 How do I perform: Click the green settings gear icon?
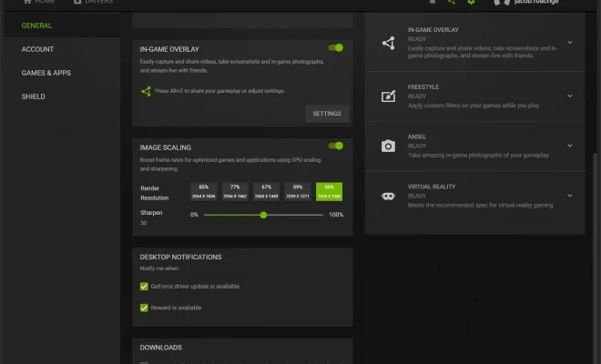pyautogui.click(x=471, y=2)
